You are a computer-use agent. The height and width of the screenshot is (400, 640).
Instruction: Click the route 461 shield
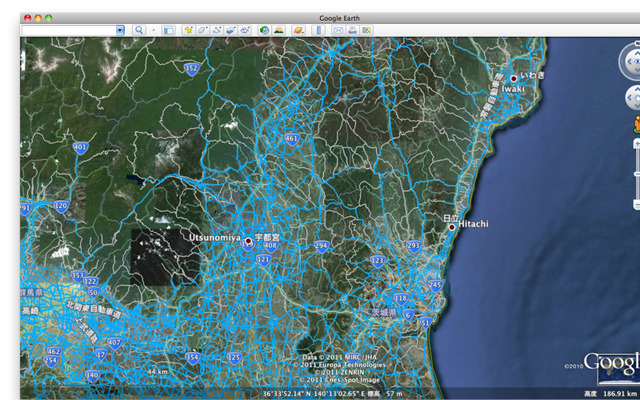coord(291,139)
